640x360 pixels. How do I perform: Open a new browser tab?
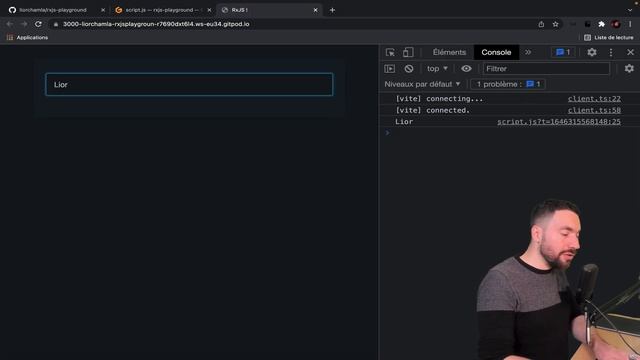pos(332,10)
